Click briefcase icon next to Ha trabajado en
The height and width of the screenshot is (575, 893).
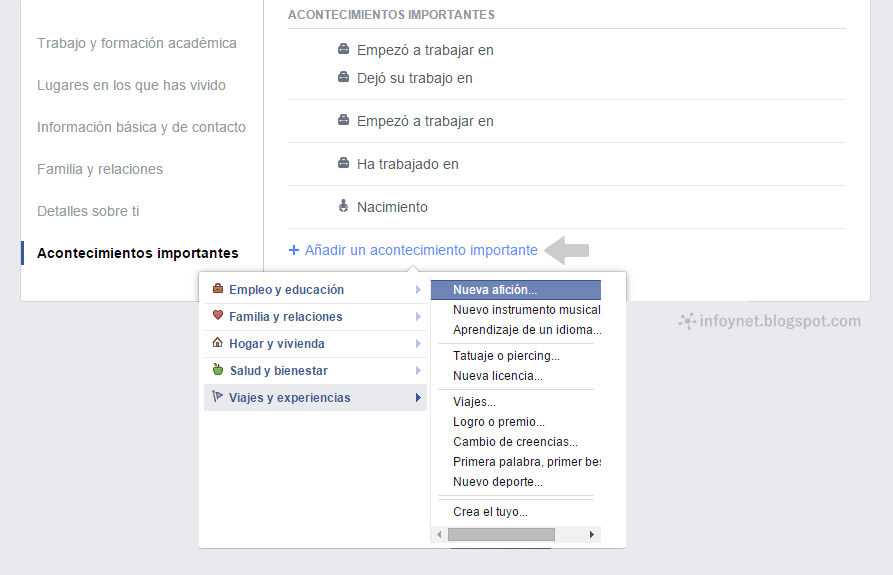[x=343, y=163]
